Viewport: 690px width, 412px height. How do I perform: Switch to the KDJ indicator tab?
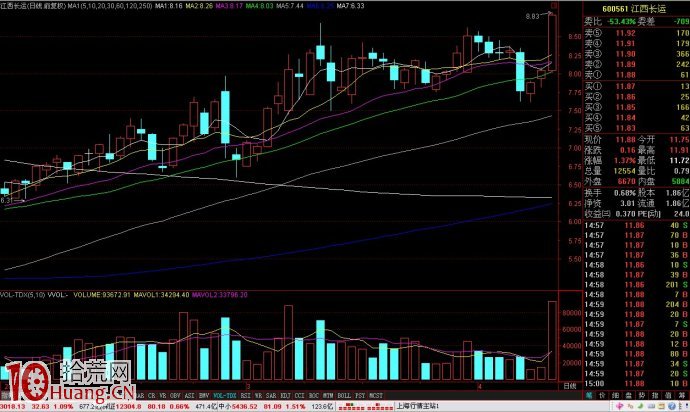tap(286, 396)
